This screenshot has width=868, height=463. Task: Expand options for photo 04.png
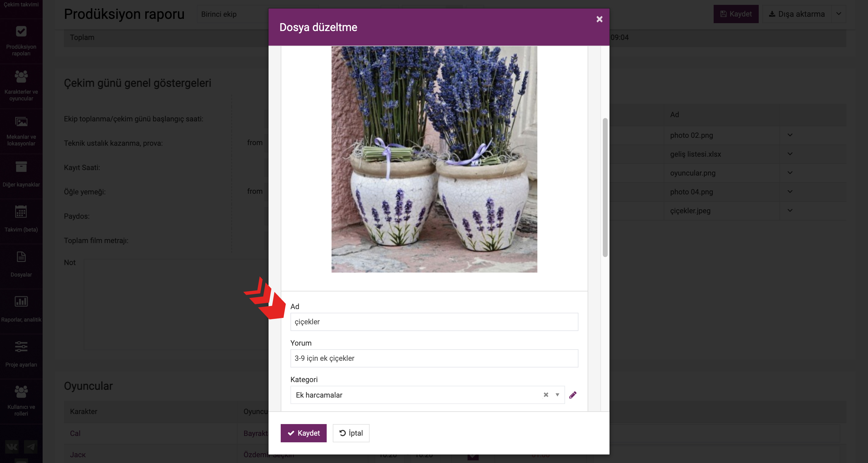790,192
